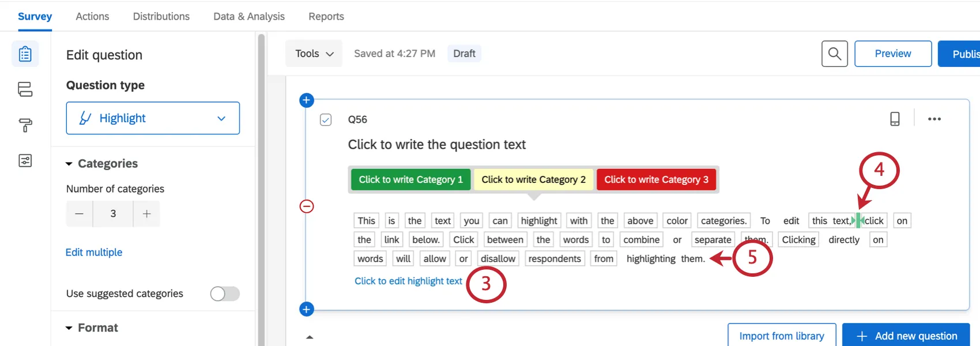
Task: Open the Tools dropdown menu
Action: [x=314, y=54]
